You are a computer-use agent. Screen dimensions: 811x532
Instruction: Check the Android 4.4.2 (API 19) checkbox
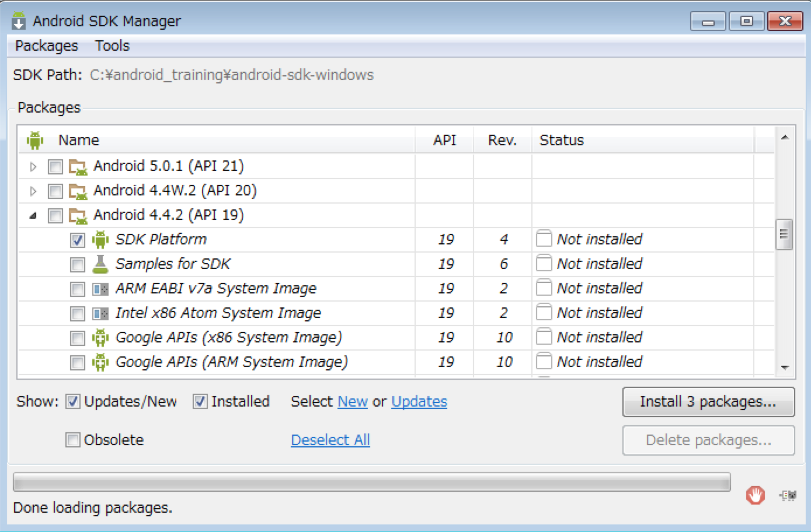55,216
